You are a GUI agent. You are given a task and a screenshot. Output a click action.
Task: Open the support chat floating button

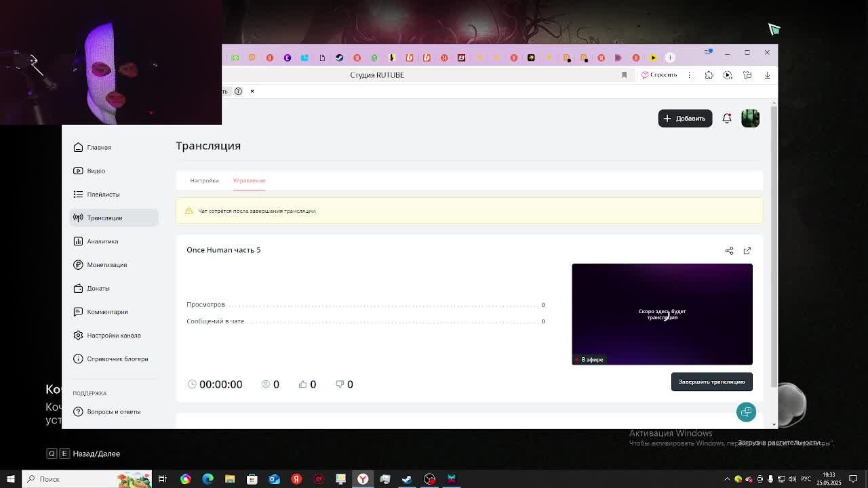point(746,411)
